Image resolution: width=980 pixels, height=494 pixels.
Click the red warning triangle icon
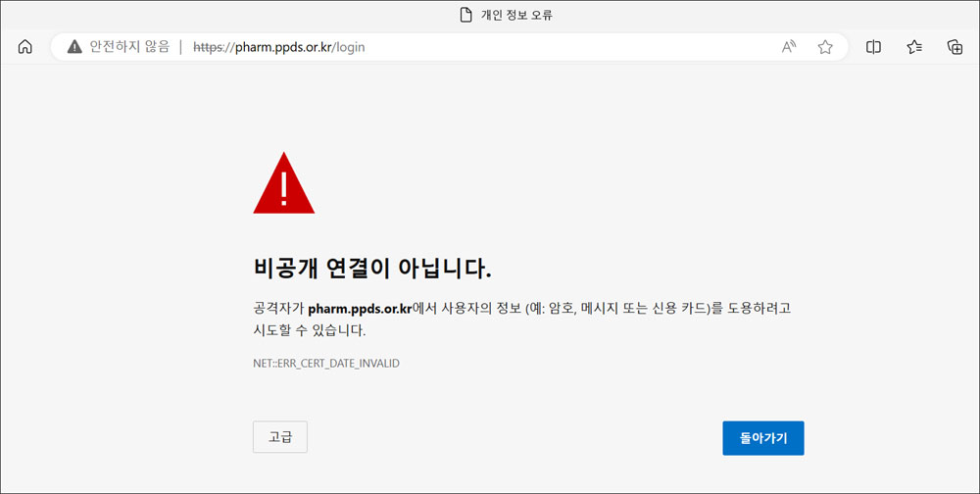[284, 183]
